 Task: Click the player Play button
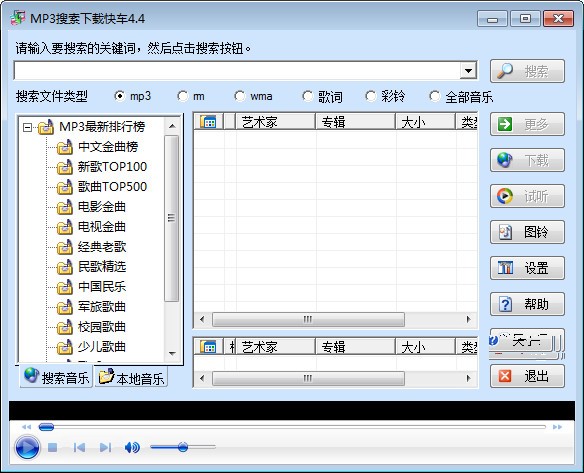click(27, 447)
